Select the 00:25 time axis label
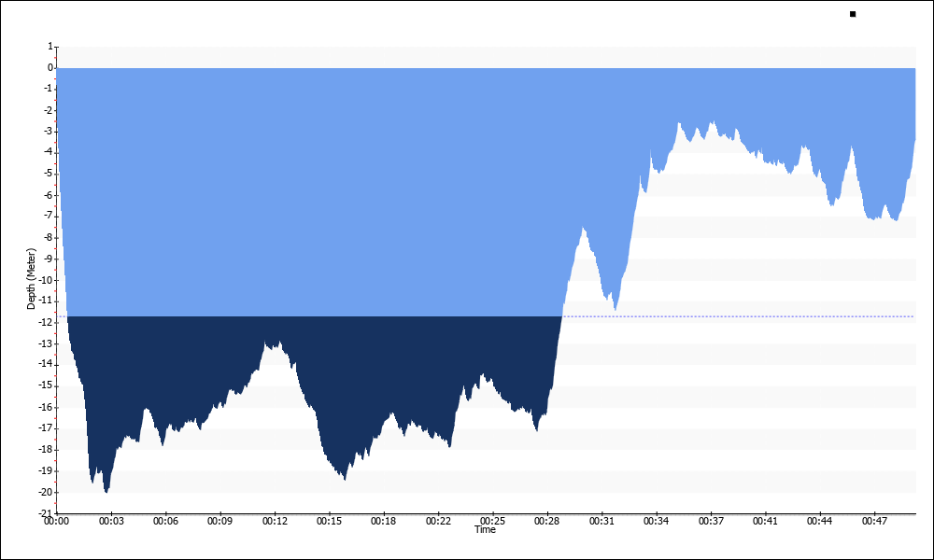The width and height of the screenshot is (934, 560). tap(492, 521)
